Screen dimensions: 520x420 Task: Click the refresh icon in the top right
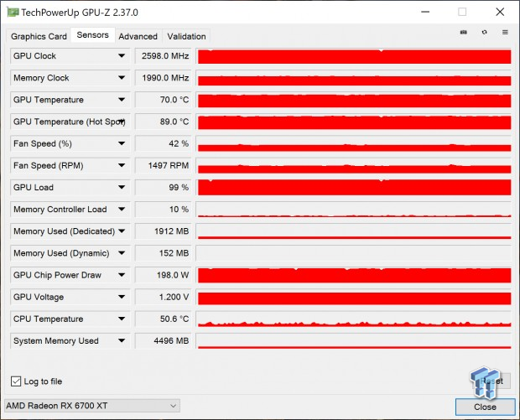coord(485,32)
